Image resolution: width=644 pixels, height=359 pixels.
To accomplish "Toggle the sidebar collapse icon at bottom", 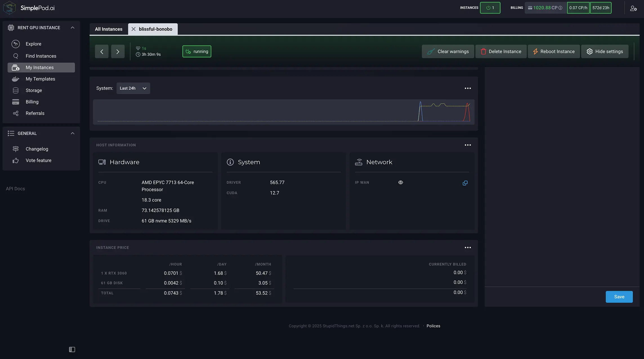I will click(72, 349).
